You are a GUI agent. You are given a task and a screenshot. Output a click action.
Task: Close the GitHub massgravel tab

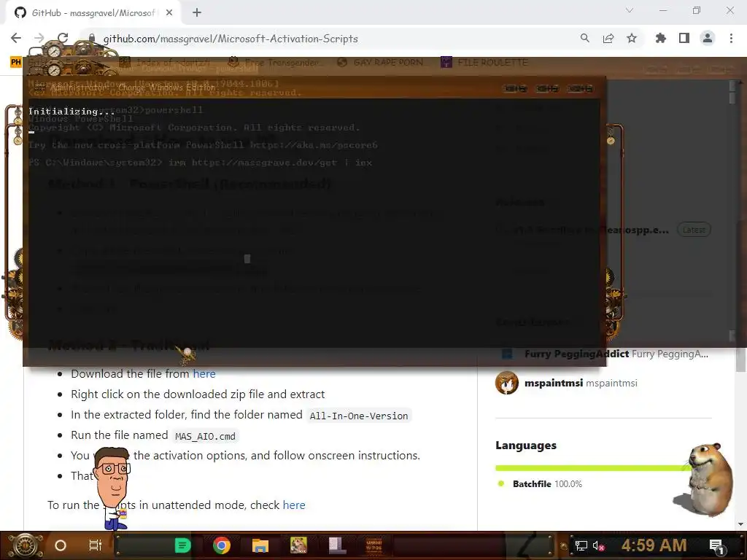coord(169,13)
